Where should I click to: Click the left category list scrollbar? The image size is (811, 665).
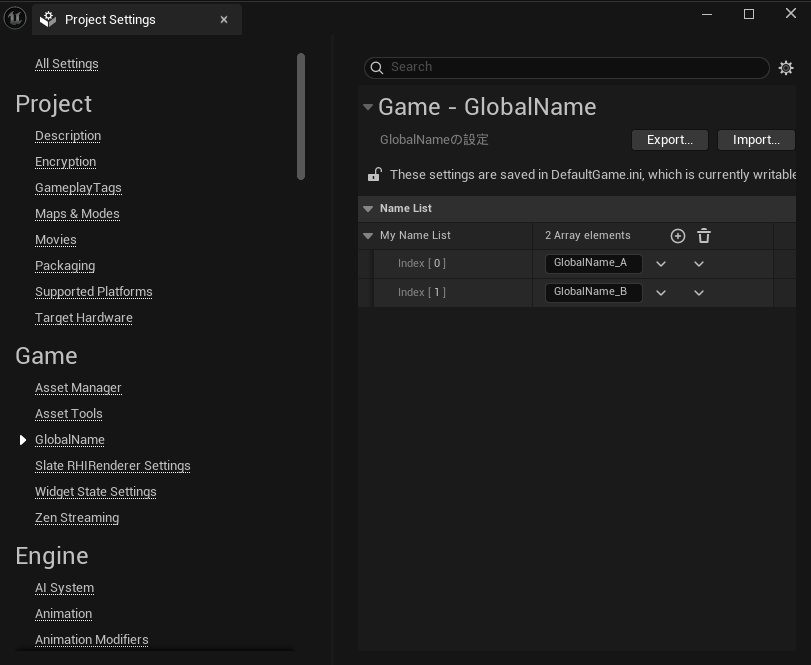pyautogui.click(x=301, y=116)
